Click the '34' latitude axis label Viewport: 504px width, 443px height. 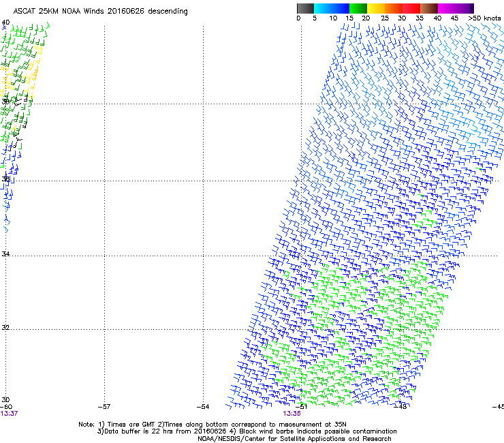[x=5, y=254]
